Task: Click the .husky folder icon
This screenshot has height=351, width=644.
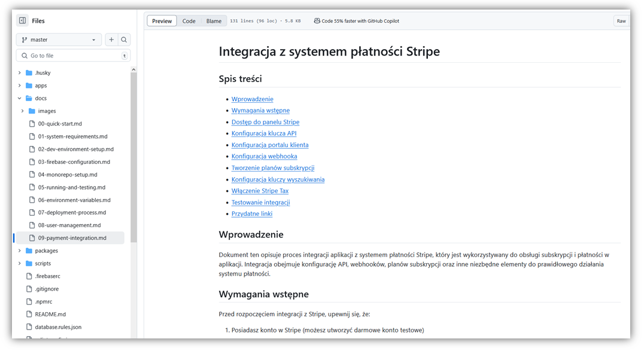Action: [29, 73]
